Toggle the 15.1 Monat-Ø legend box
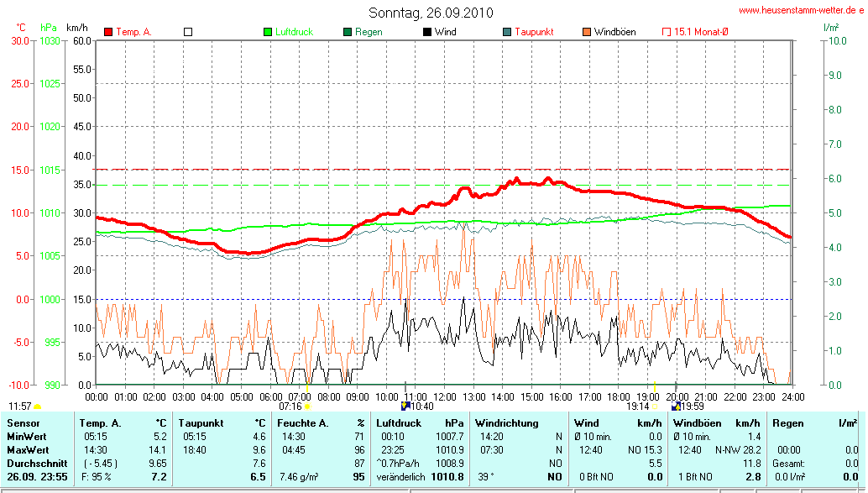 coord(667,32)
